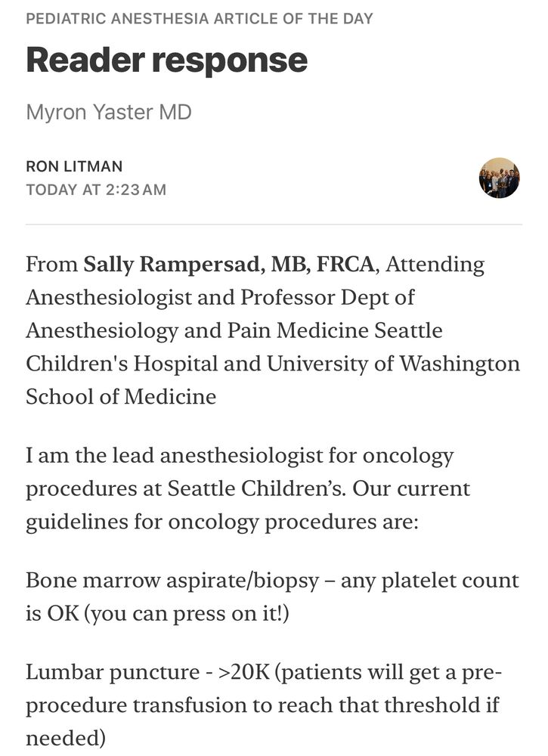This screenshot has width=548, height=756.
Task: Click the School of Medicine text
Action: pyautogui.click(x=121, y=397)
